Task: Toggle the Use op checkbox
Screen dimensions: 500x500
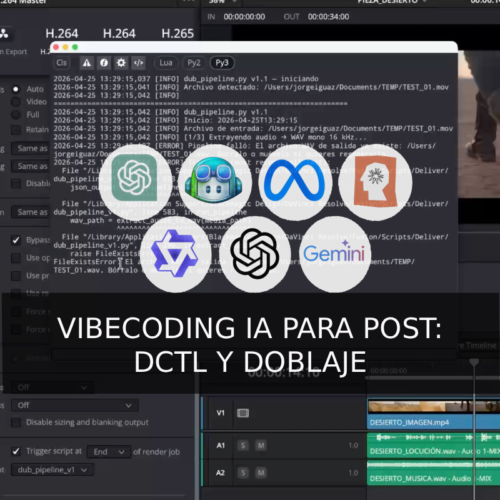Action: point(16,258)
